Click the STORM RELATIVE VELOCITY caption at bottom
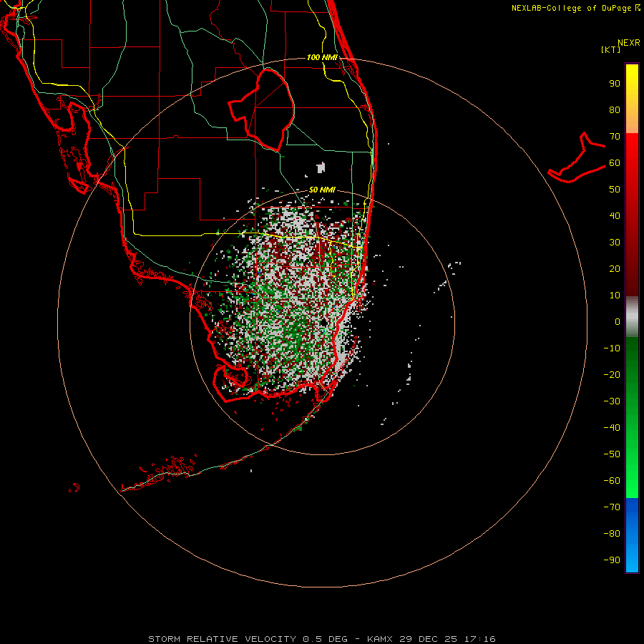This screenshot has width=644, height=644. (x=322, y=639)
